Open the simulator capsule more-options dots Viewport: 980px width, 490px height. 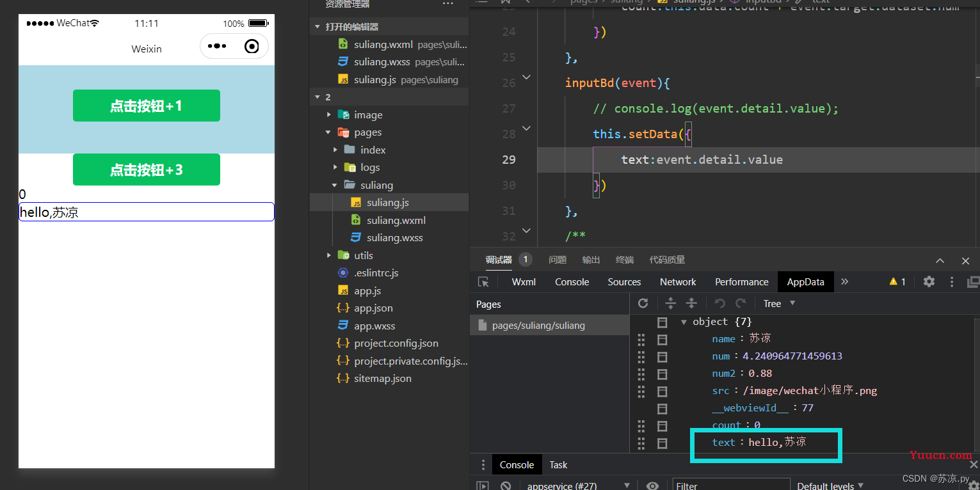[217, 46]
